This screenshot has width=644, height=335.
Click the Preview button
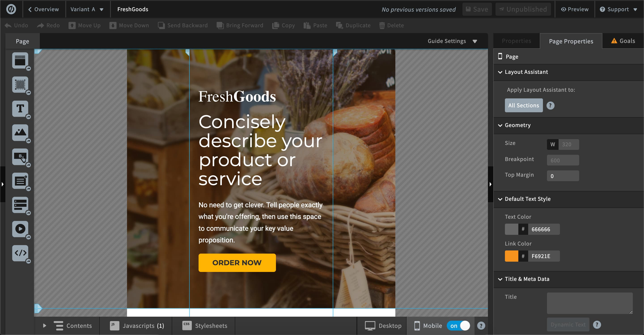(x=574, y=9)
